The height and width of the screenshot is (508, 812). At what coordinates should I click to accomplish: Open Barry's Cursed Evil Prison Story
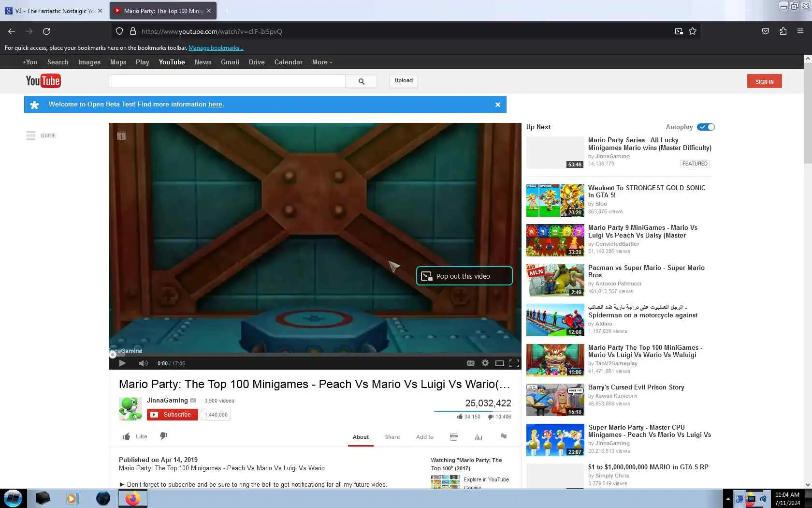click(x=636, y=387)
